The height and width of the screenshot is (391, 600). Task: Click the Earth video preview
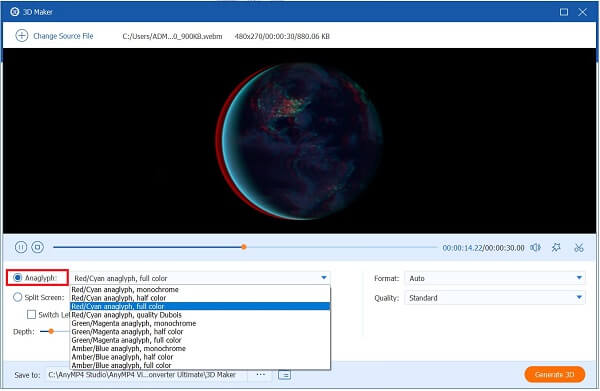click(x=300, y=141)
